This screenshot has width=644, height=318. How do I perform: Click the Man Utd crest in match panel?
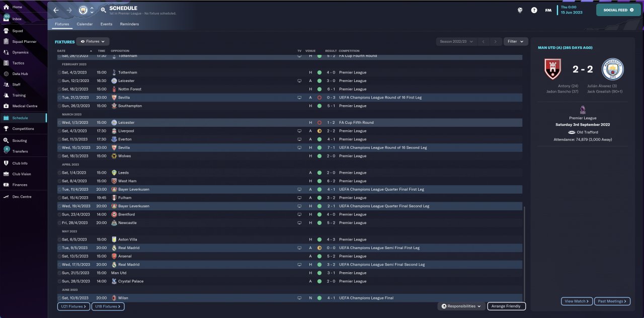point(553,69)
